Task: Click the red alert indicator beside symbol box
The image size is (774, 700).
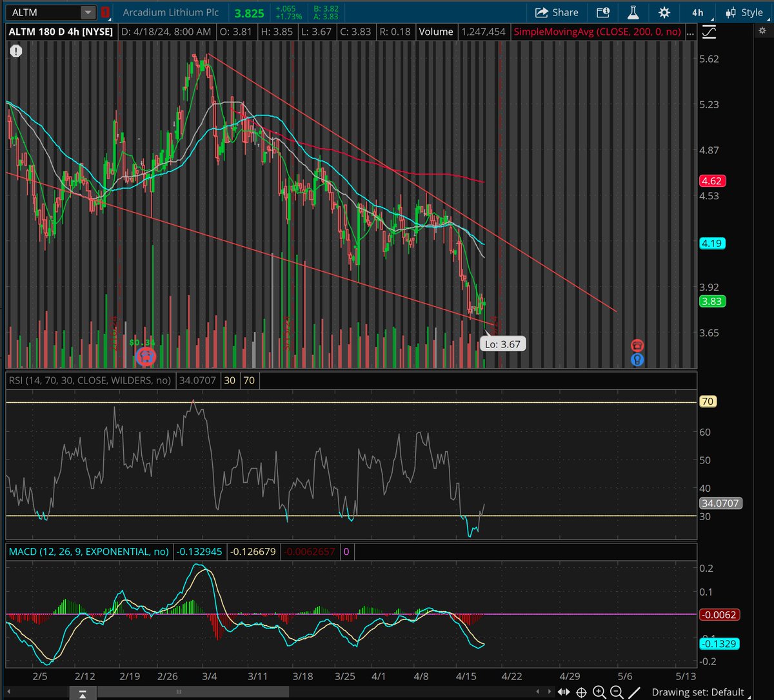Action: point(105,12)
